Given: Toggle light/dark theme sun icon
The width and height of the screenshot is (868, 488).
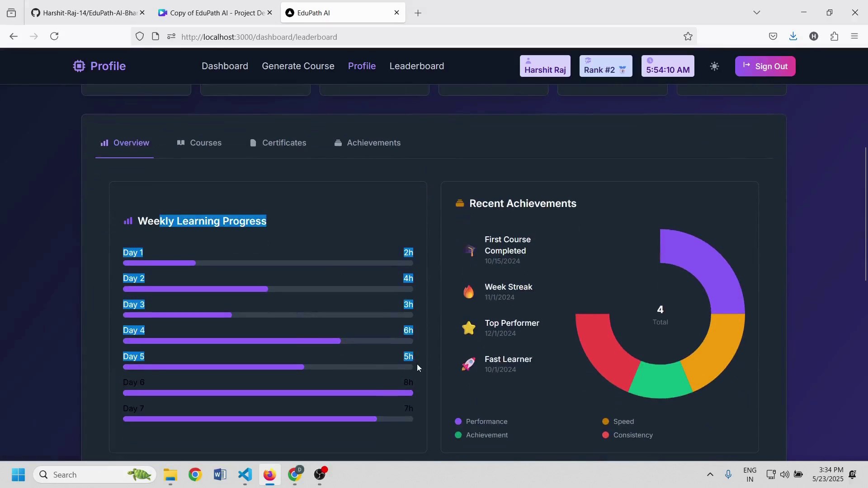Looking at the screenshot, I should pos(714,66).
